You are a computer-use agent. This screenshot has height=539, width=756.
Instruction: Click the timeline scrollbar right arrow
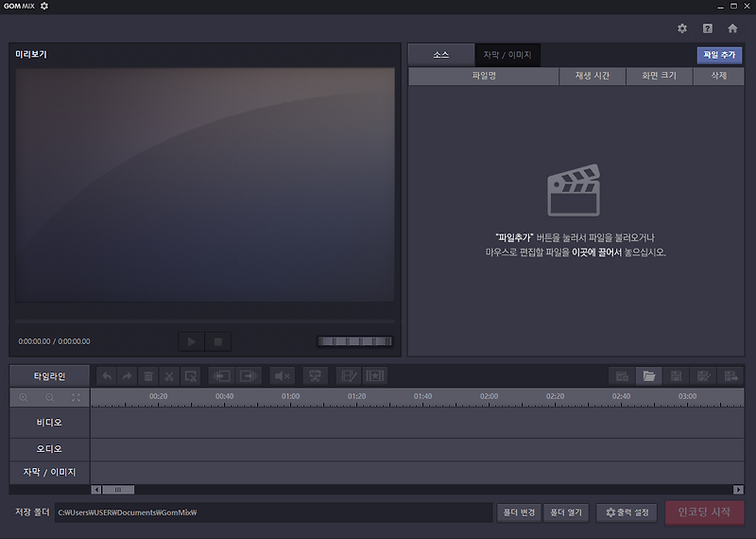coord(738,489)
